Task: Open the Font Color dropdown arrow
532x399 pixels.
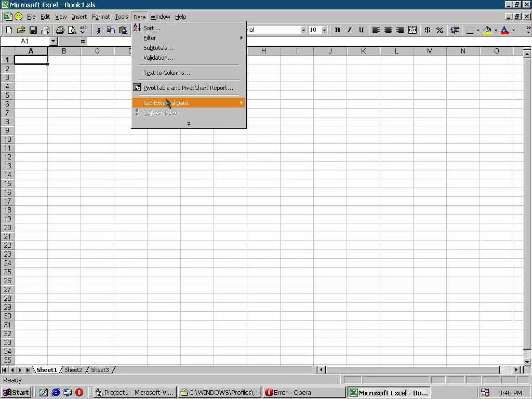Action: 514,31
